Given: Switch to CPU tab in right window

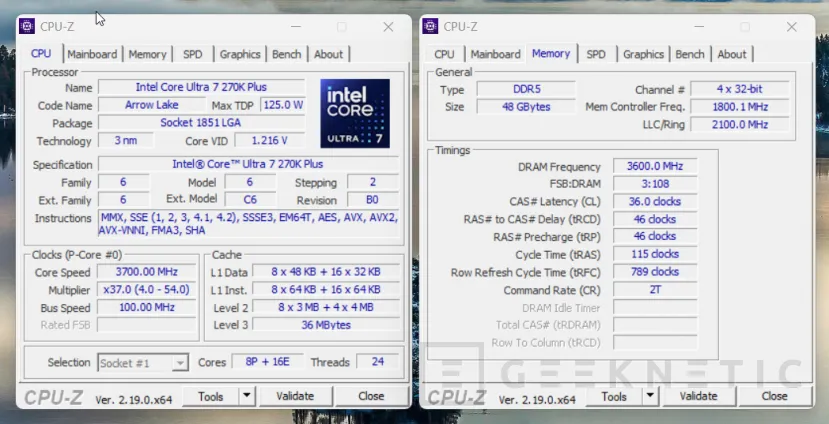Looking at the screenshot, I should [x=444, y=54].
